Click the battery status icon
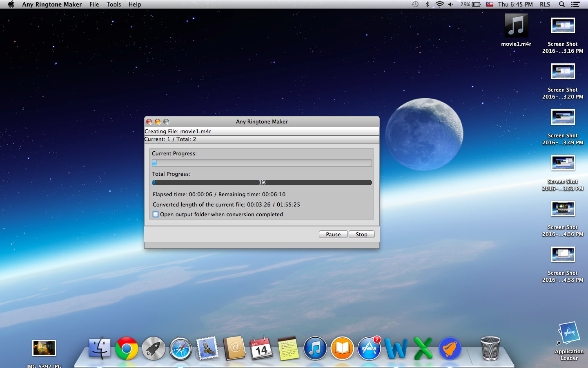The width and height of the screenshot is (588, 368). coord(476,4)
